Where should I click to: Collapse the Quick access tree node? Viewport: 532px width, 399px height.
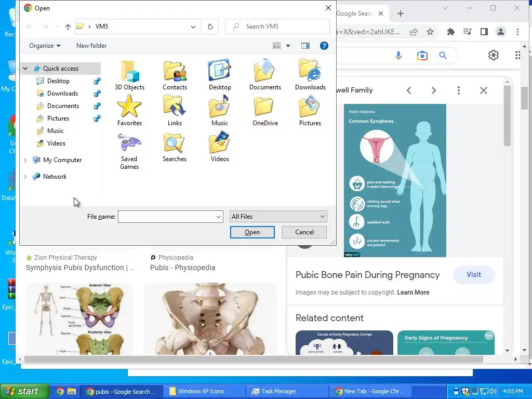click(x=25, y=69)
